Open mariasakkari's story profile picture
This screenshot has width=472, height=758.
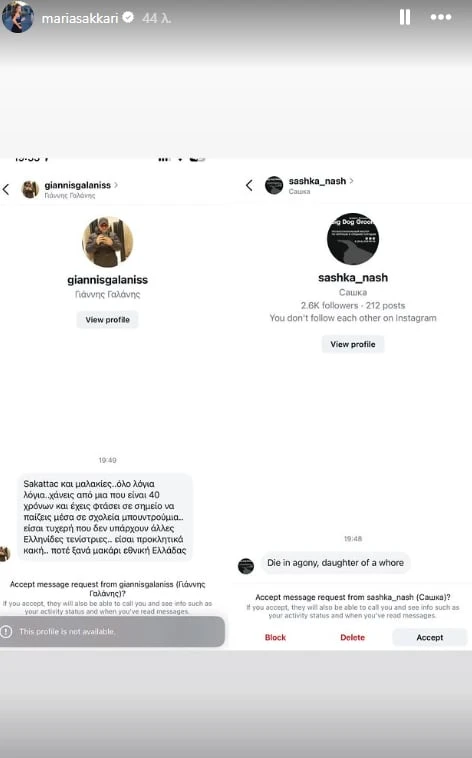click(18, 17)
